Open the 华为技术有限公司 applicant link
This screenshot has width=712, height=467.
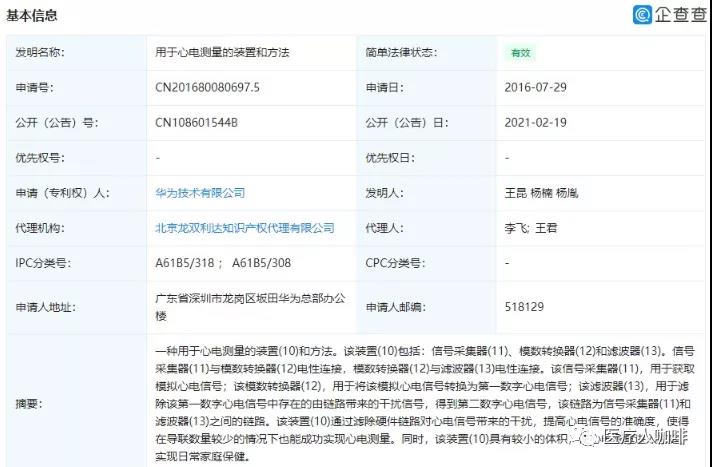click(x=200, y=193)
